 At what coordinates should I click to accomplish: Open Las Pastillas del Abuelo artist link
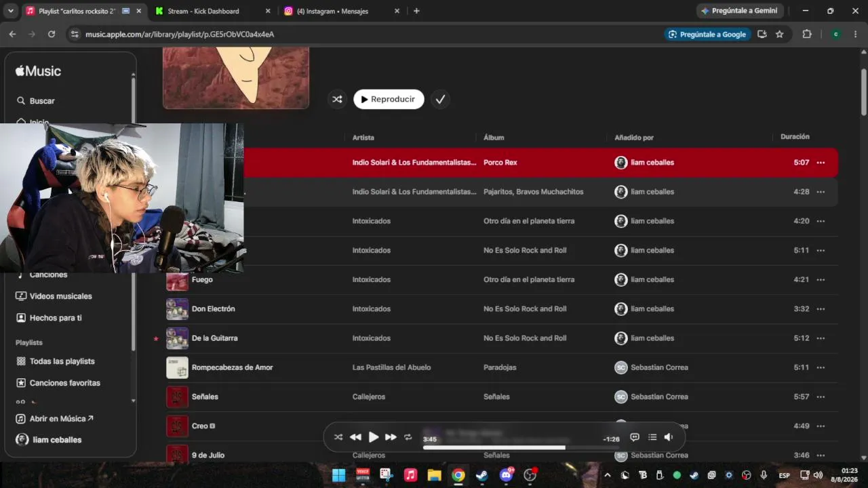(392, 367)
